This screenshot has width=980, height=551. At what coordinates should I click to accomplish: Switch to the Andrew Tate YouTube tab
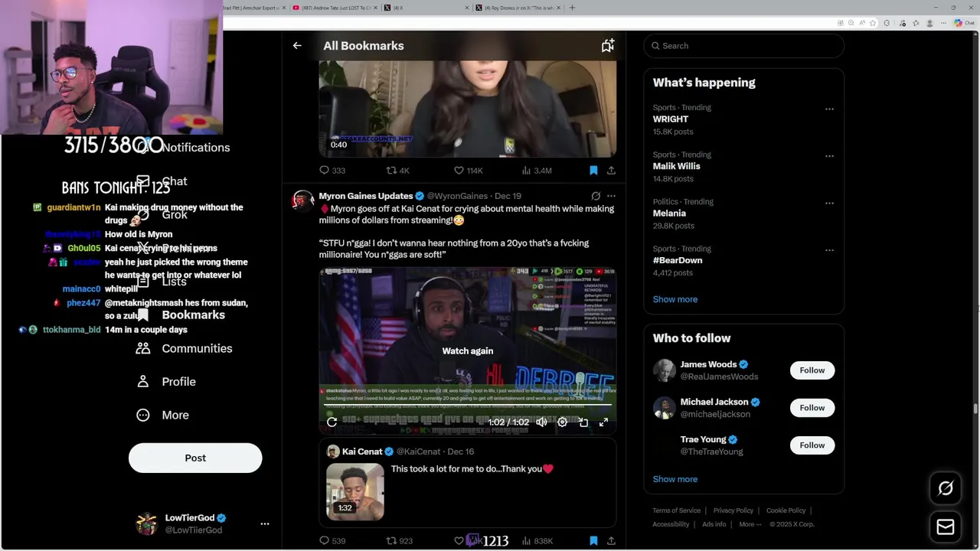coord(335,8)
